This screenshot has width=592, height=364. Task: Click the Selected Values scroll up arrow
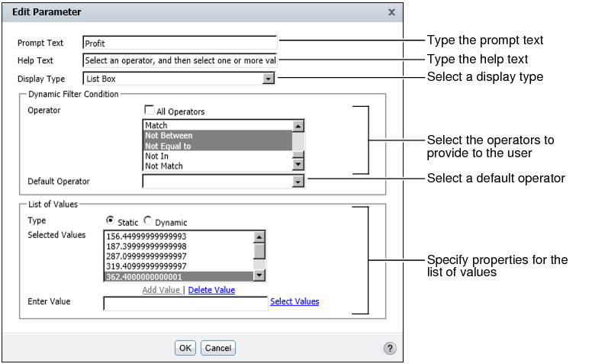(x=259, y=237)
